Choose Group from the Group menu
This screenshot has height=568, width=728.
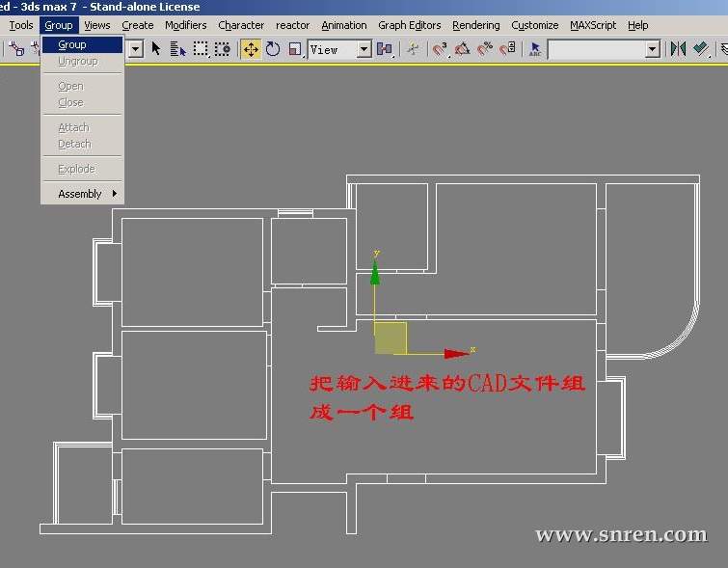(83, 44)
